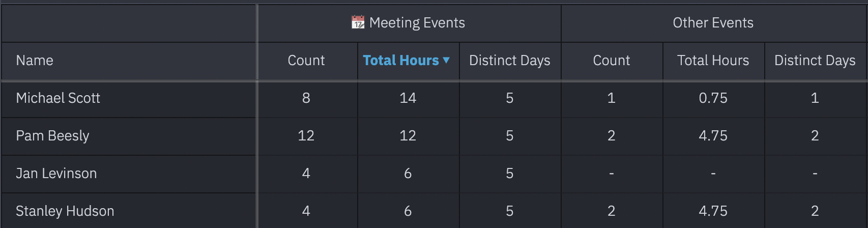Open the Stanley Hudson row
Screen dimensions: 868x228
[x=434, y=211]
